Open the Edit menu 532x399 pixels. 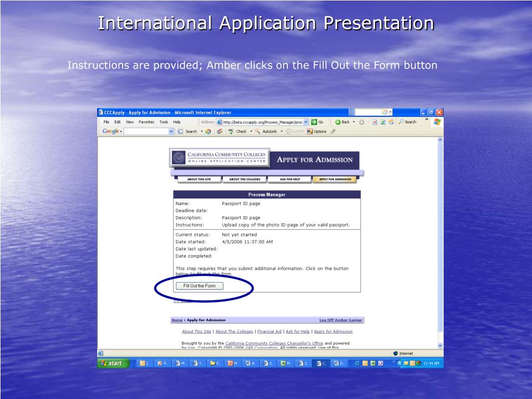(117, 122)
